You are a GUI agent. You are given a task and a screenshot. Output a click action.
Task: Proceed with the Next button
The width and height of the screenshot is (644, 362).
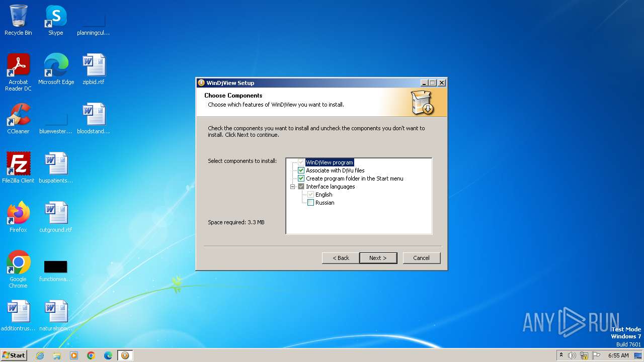click(378, 258)
